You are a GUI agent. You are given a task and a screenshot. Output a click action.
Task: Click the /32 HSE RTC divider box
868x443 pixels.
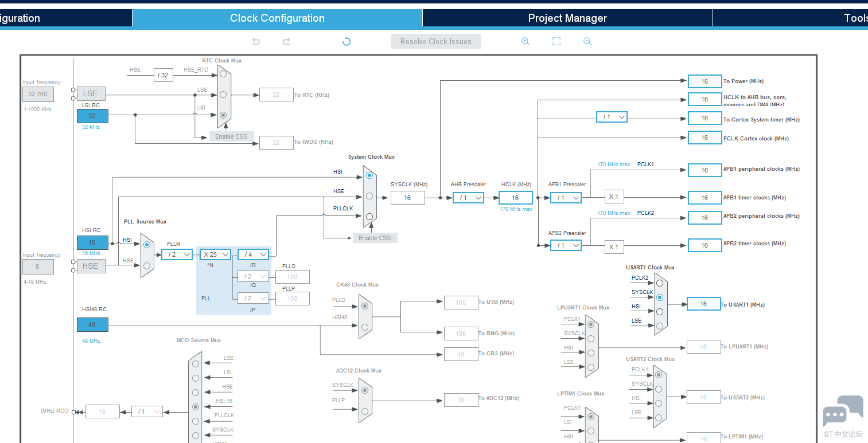(164, 75)
